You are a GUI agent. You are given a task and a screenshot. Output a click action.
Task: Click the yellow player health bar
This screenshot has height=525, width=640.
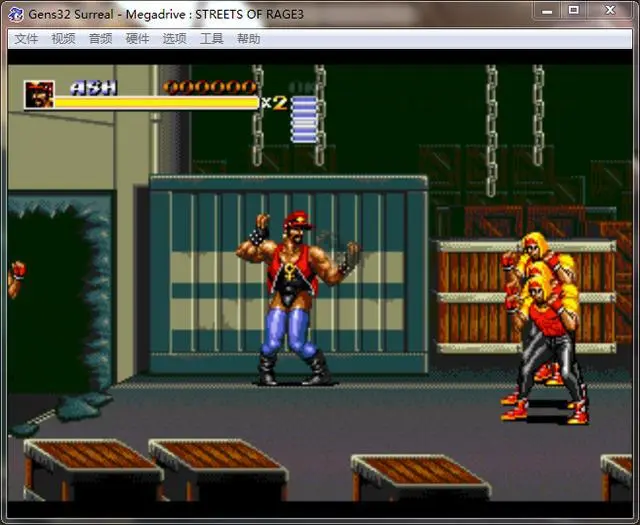click(156, 103)
